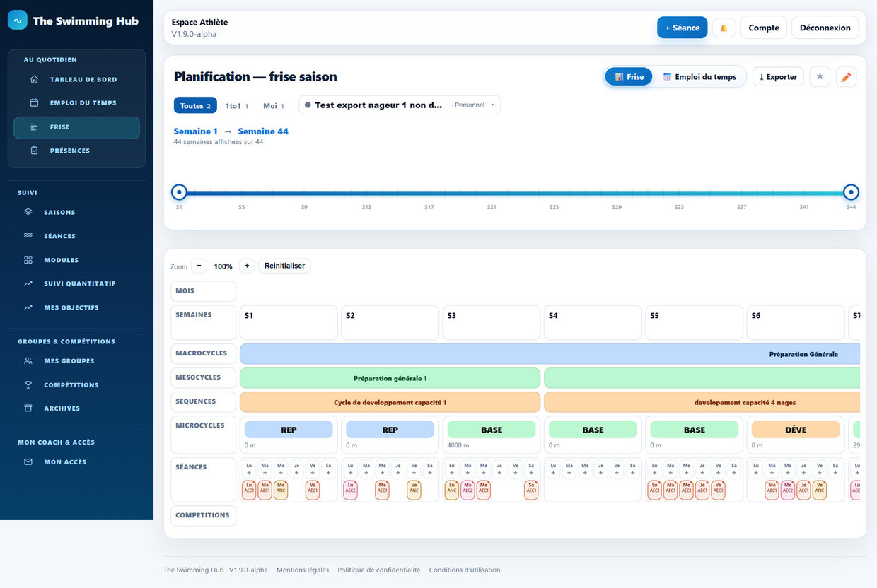Click the pencil edit icon
This screenshot has height=588, width=877.
coord(846,76)
